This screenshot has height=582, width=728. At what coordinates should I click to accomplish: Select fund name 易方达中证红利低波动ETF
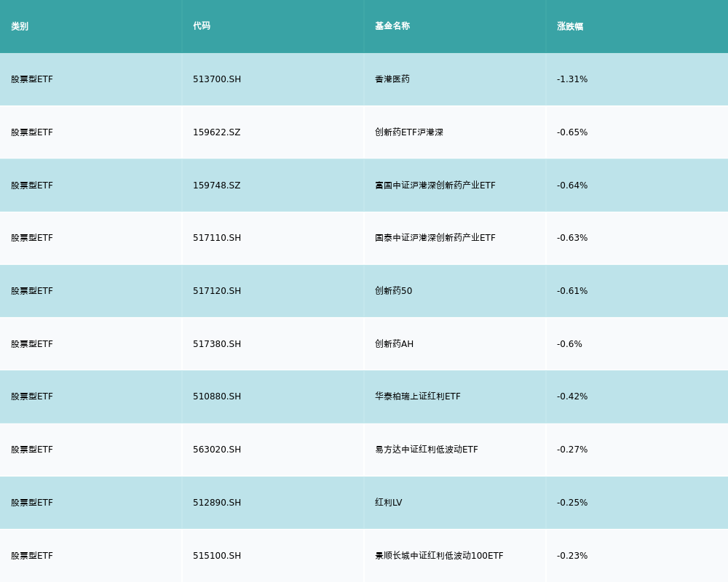pyautogui.click(x=426, y=450)
